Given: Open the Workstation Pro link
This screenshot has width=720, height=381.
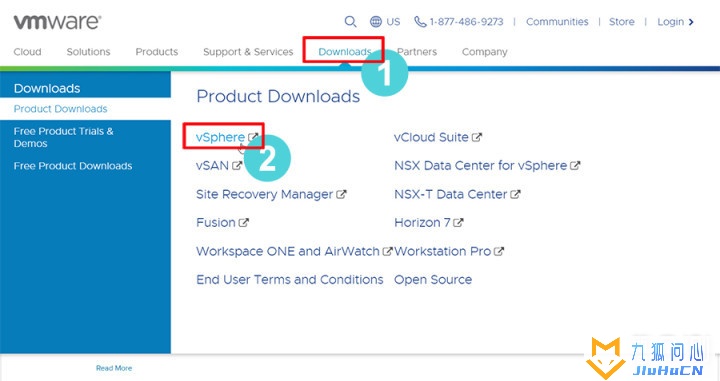Looking at the screenshot, I should [443, 251].
